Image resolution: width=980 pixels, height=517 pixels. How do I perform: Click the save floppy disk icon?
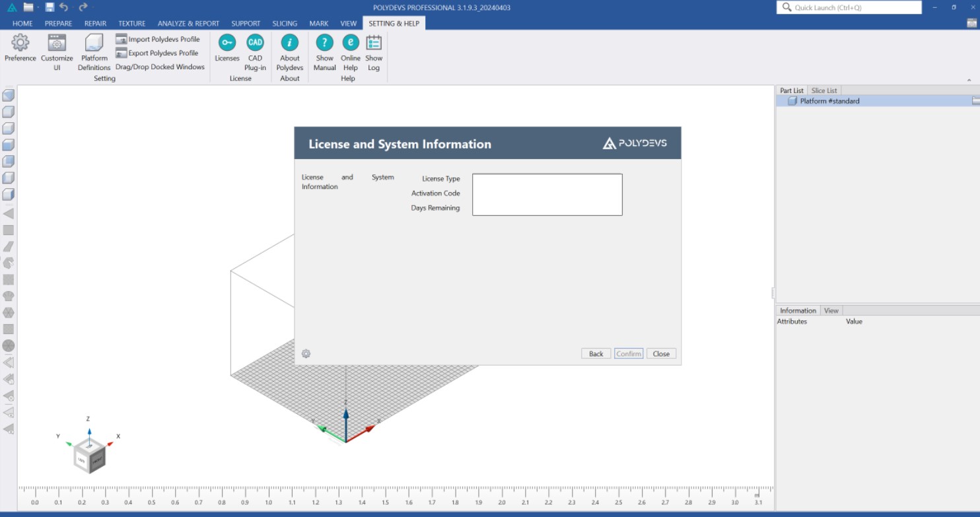50,7
